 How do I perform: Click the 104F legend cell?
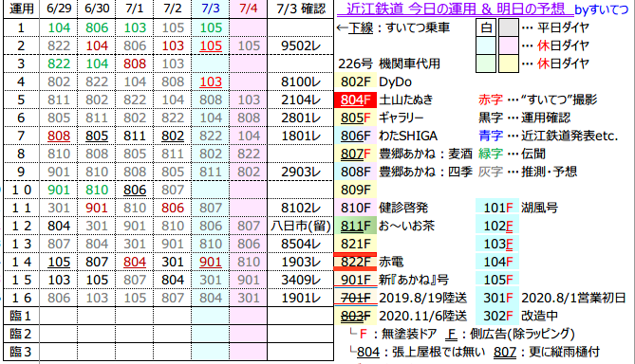click(x=497, y=262)
